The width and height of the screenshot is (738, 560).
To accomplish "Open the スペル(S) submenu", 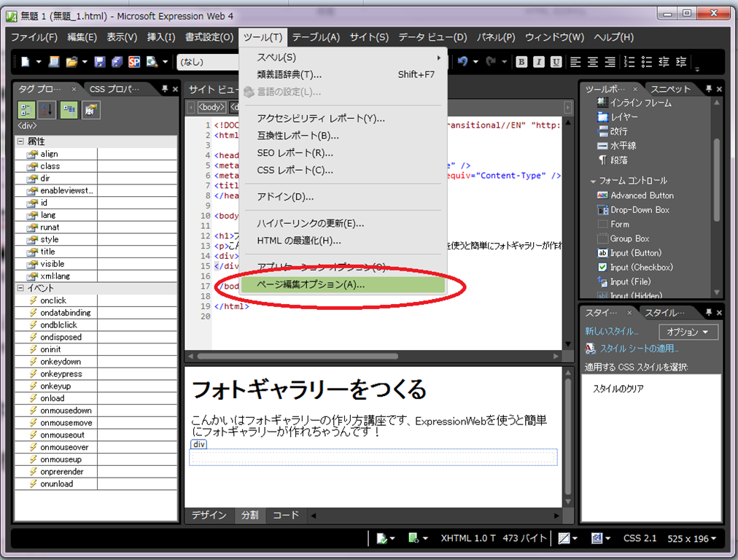I will (343, 58).
